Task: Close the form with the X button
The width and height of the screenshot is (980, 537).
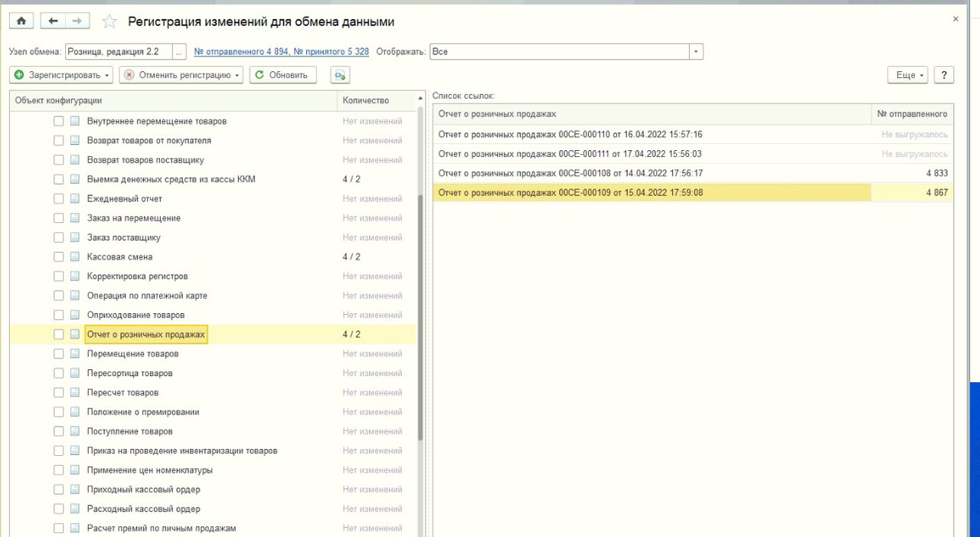Action: (x=955, y=19)
